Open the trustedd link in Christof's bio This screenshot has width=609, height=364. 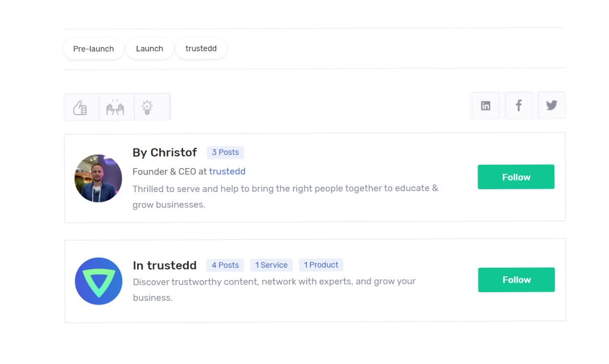[x=227, y=171]
